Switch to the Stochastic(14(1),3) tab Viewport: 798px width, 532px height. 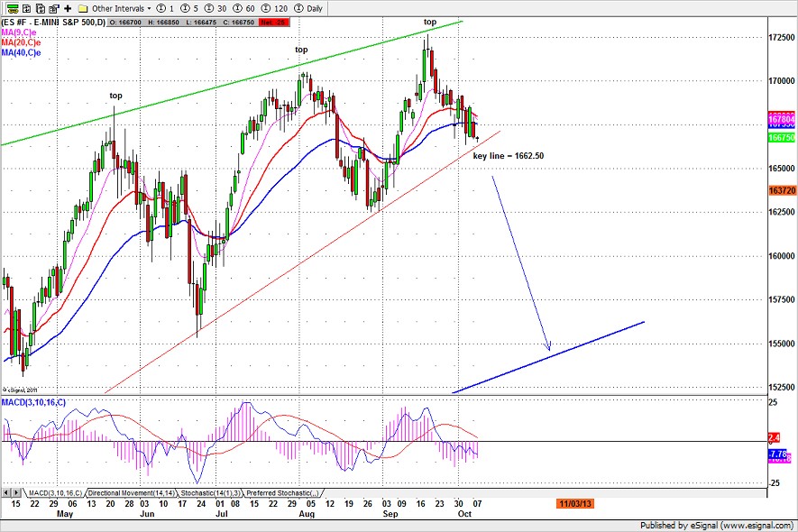(204, 493)
